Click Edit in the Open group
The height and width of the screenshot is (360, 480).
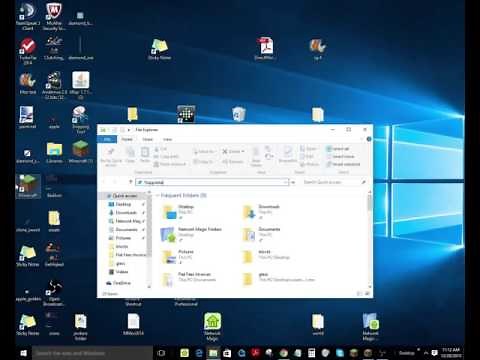307,156
